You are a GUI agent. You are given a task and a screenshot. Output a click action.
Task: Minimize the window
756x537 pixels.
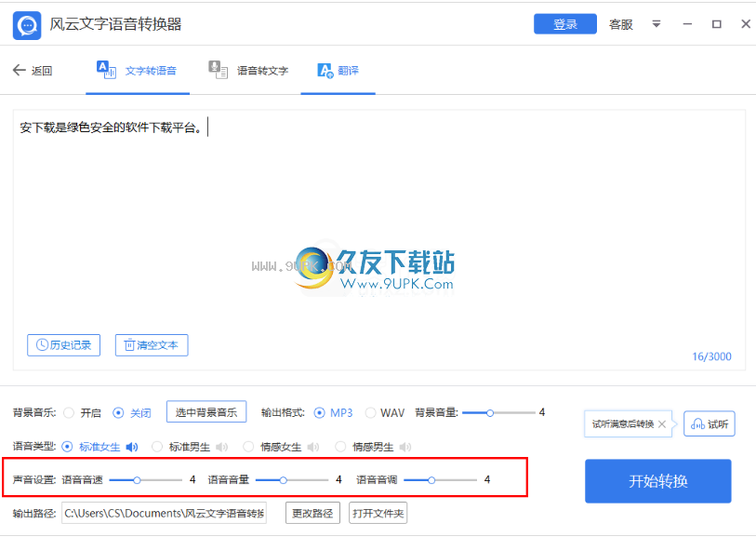click(687, 23)
